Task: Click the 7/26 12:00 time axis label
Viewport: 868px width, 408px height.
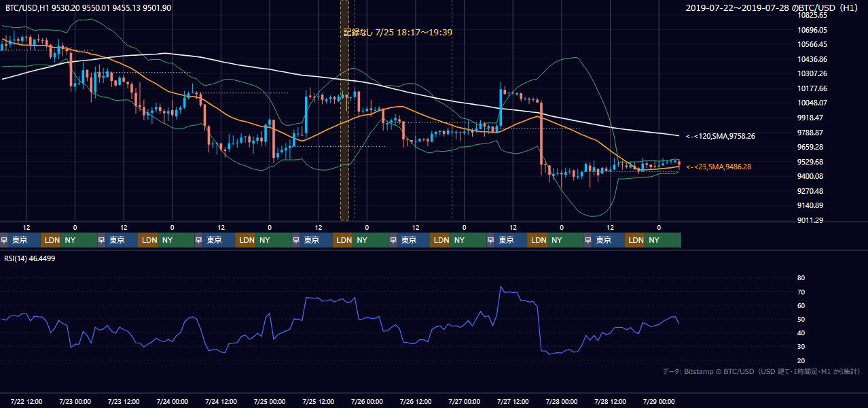Action: [x=416, y=401]
